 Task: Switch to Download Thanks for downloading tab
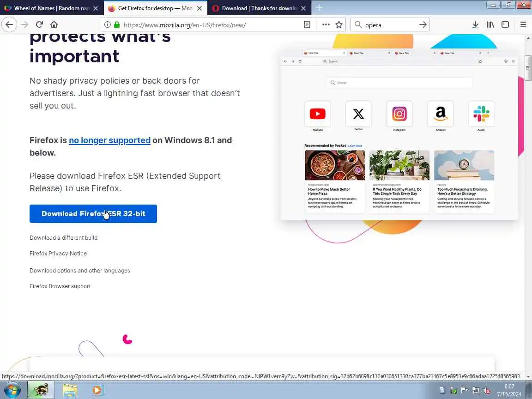click(259, 8)
